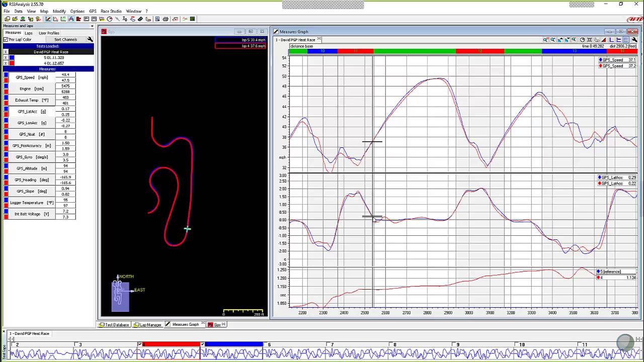The image size is (644, 362).
Task: Open graph wrench settings icon
Action: click(634, 40)
